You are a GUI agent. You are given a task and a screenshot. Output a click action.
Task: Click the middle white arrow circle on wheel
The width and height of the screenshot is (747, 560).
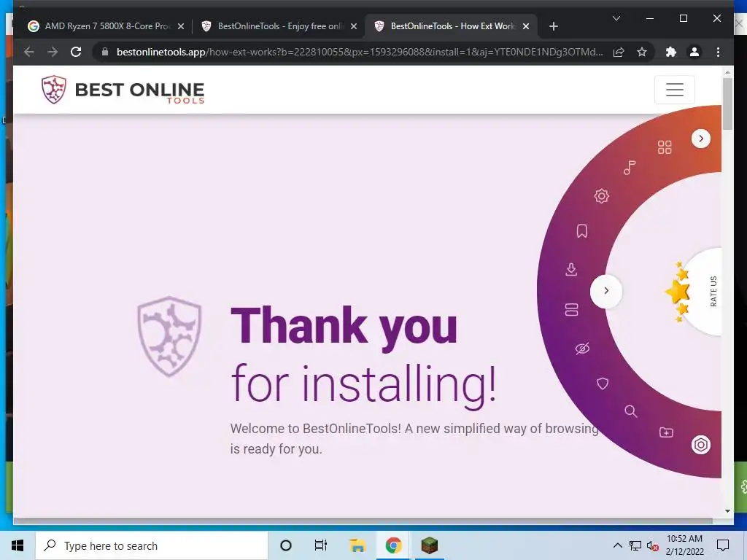[606, 290]
